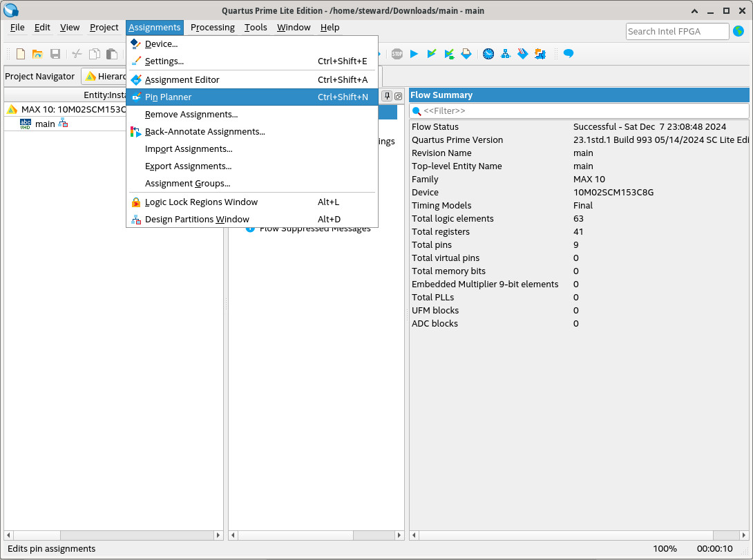Click the Device value 10M02SCM153C8G
This screenshot has width=753, height=560.
coord(613,193)
